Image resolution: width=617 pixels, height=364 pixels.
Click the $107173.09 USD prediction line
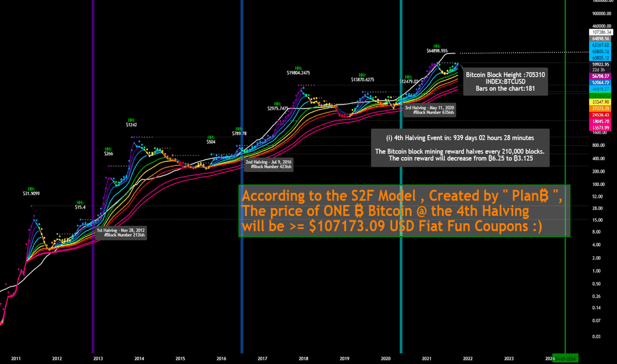(392, 226)
